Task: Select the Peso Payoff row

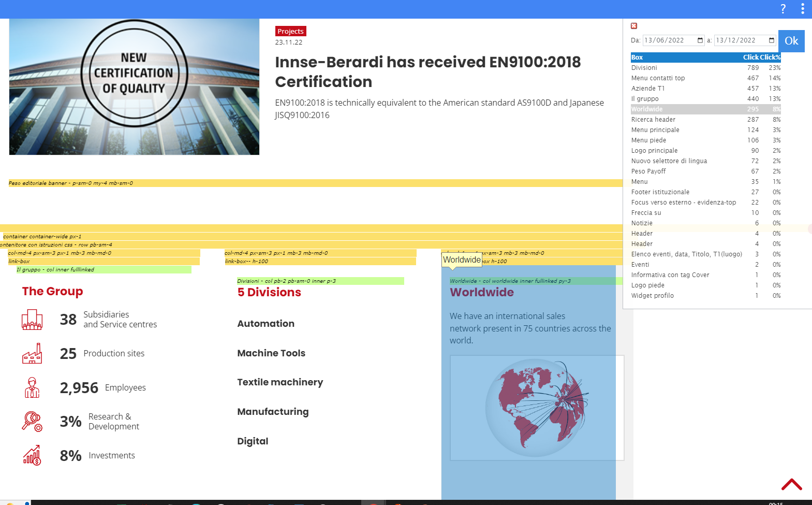Action: coord(706,171)
